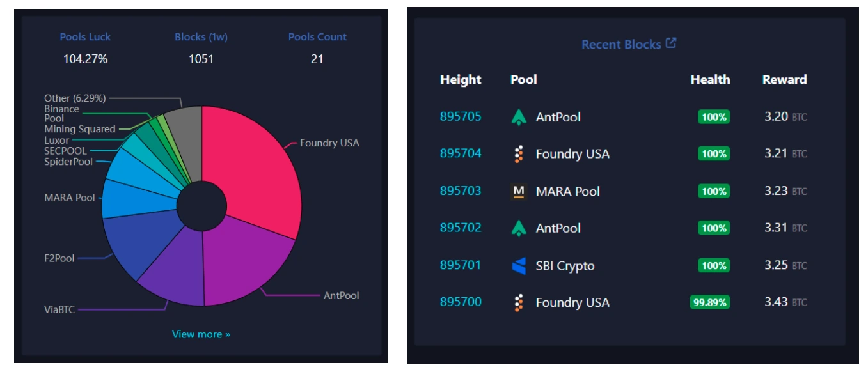Image resolution: width=868 pixels, height=372 pixels.
Task: Click the AntPool logo for block 895705
Action: (518, 117)
